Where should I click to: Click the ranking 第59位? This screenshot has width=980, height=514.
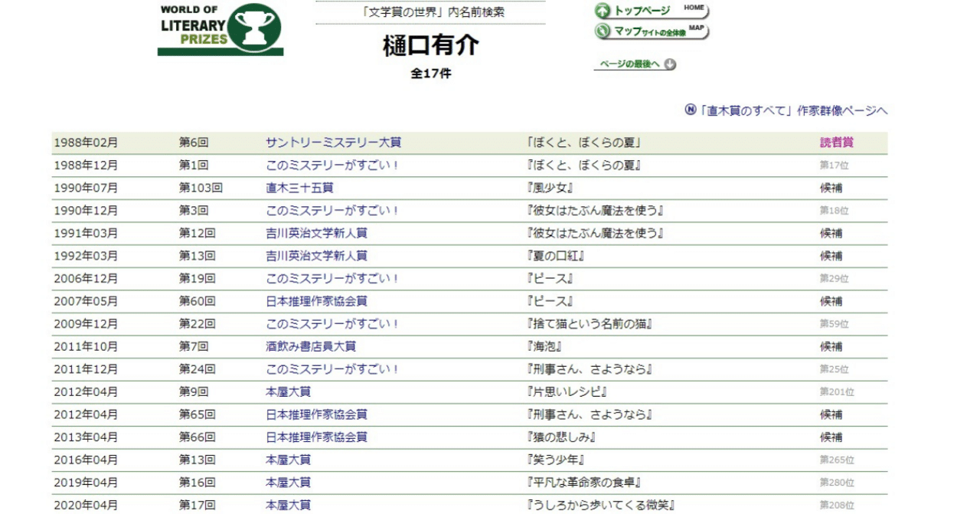pos(835,324)
